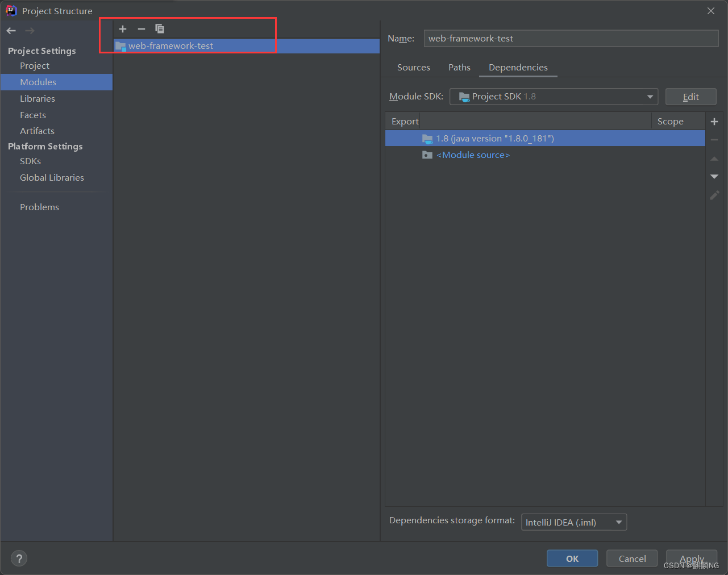
Task: Select the <Module source> dependency row
Action: click(x=545, y=155)
